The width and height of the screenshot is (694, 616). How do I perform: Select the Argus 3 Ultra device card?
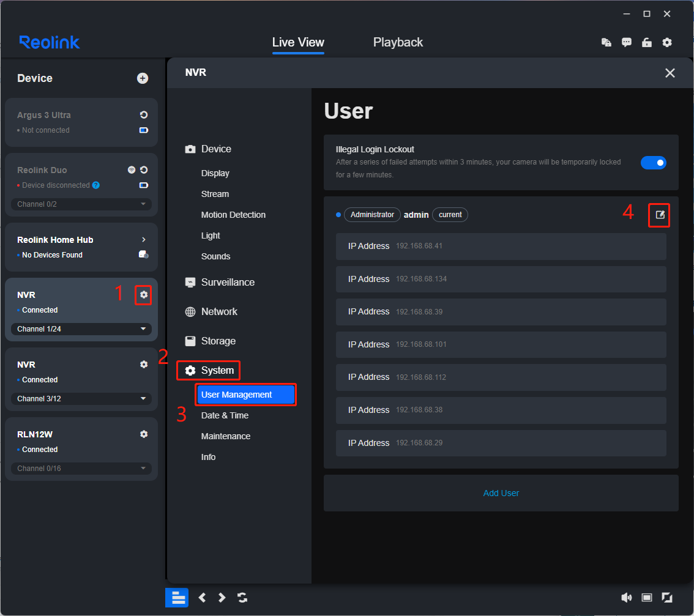(81, 122)
